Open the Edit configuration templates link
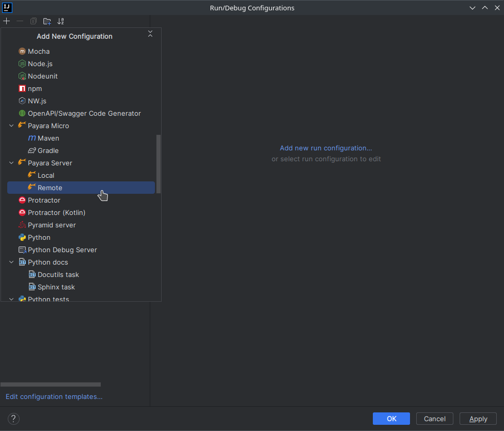Image resolution: width=504 pixels, height=431 pixels. (x=54, y=396)
